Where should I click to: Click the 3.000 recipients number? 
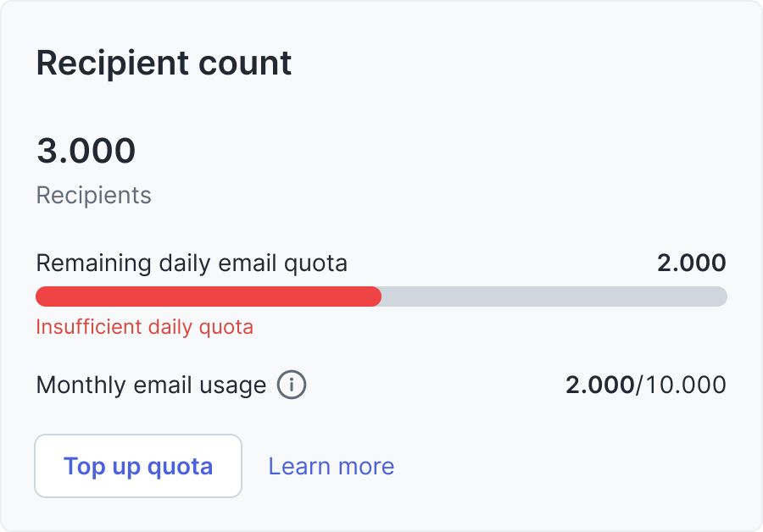click(86, 151)
